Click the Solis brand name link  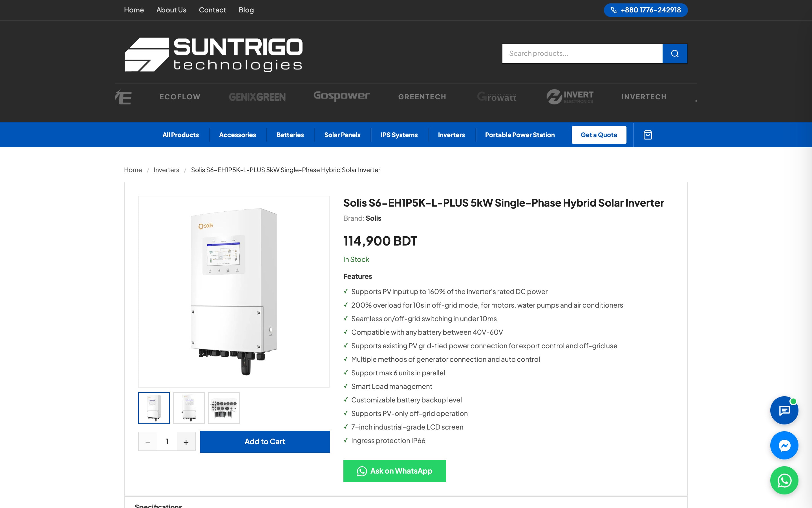click(x=374, y=218)
